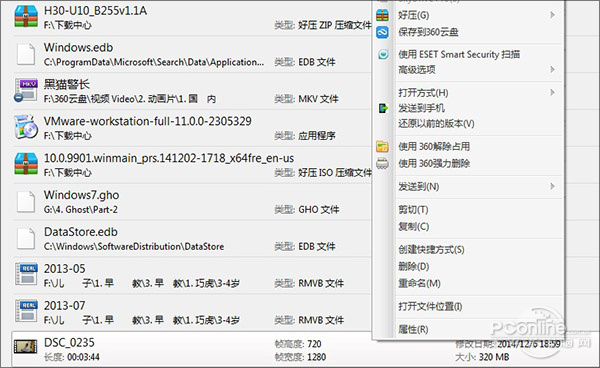Expand the 高级选项 submenu arrow
Screen dimensions: 600x368
(x=552, y=69)
